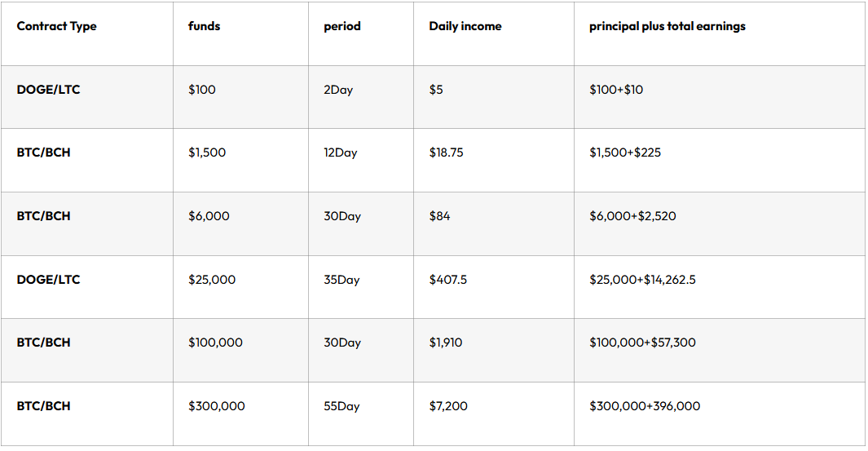The width and height of the screenshot is (868, 451).
Task: Click the $300,000 funds cell
Action: pyautogui.click(x=217, y=406)
